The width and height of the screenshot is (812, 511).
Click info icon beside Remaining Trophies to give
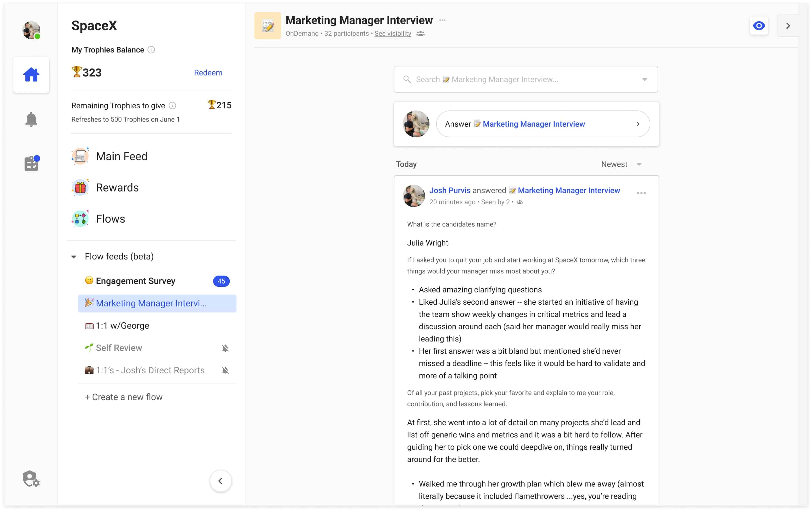click(172, 106)
